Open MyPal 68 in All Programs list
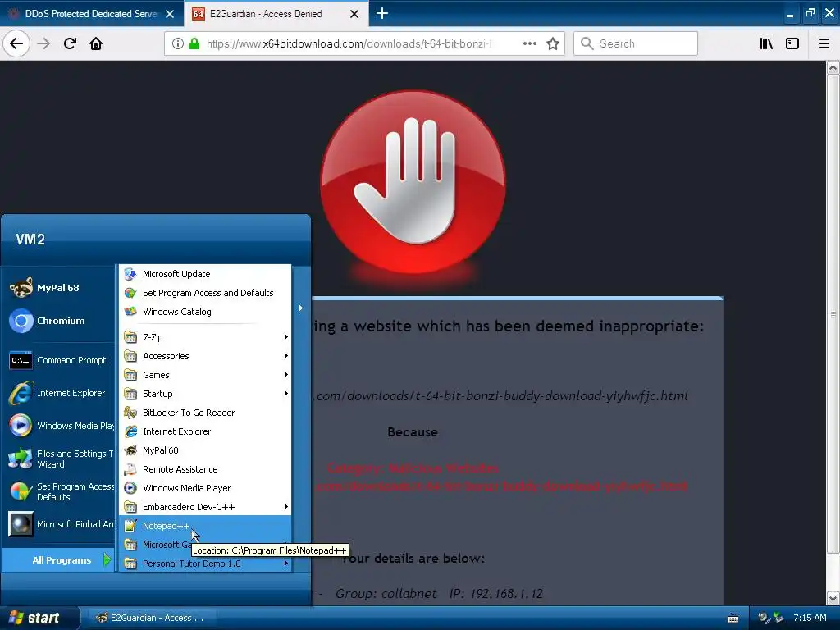Screen dimensions: 840x630 coord(206,450)
